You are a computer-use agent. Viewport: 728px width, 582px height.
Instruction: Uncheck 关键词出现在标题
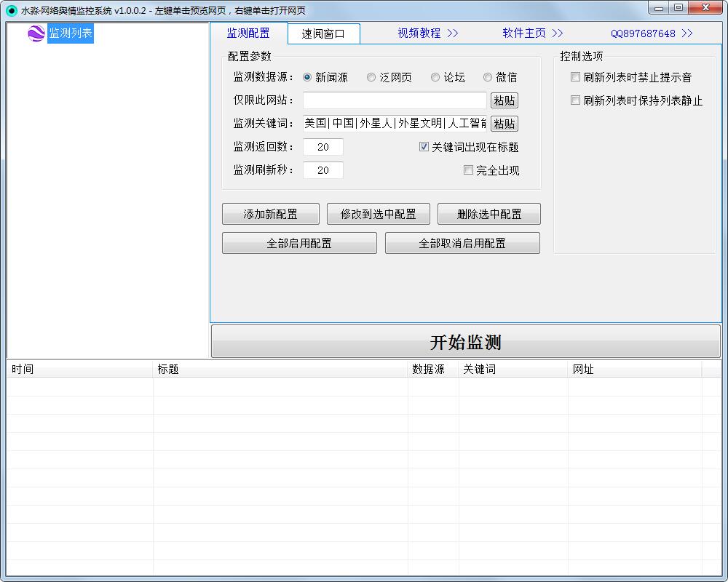(424, 146)
